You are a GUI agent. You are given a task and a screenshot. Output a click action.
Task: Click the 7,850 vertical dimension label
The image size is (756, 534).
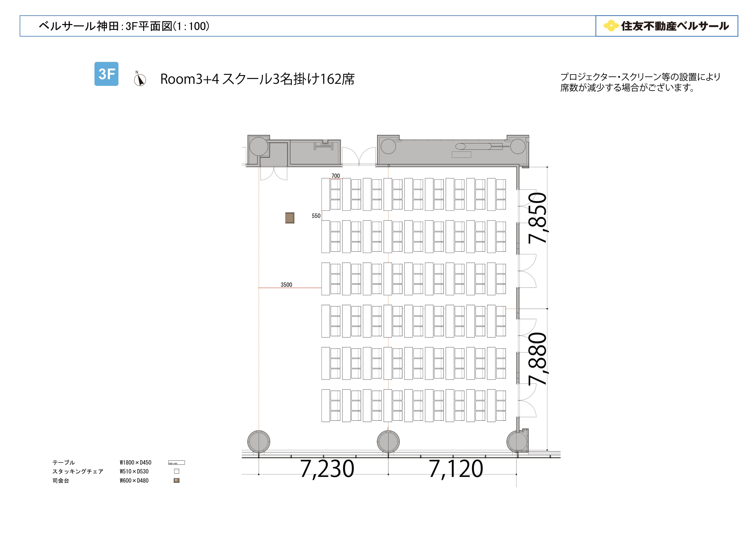click(x=537, y=218)
